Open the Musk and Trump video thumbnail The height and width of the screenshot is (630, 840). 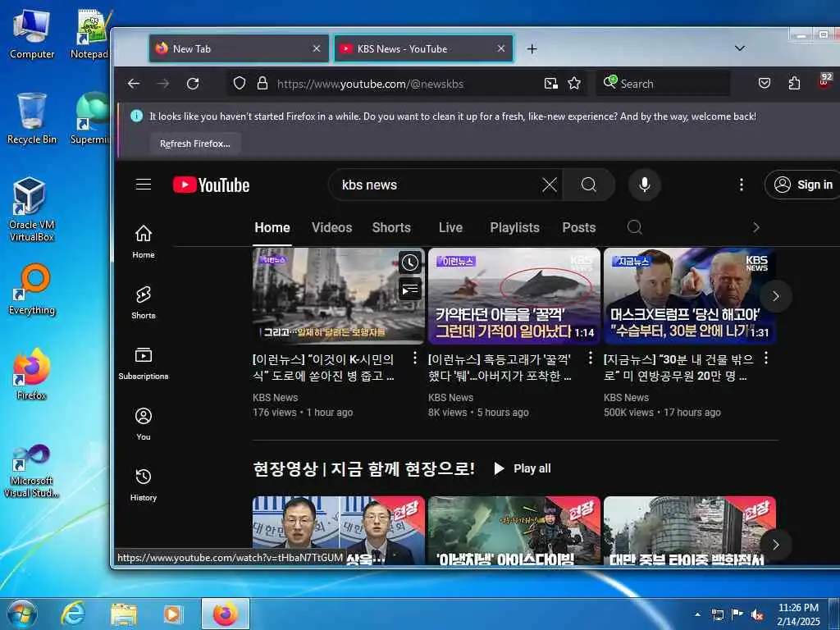(690, 295)
